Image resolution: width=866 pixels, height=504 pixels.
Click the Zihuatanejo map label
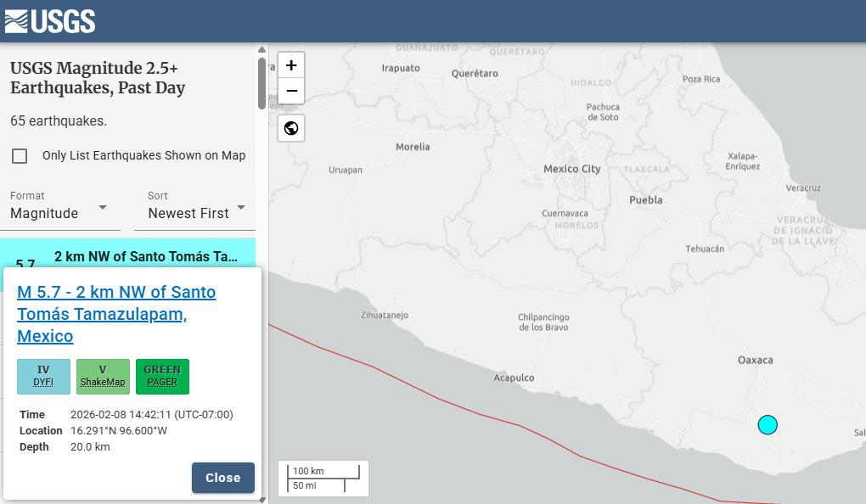coord(385,315)
